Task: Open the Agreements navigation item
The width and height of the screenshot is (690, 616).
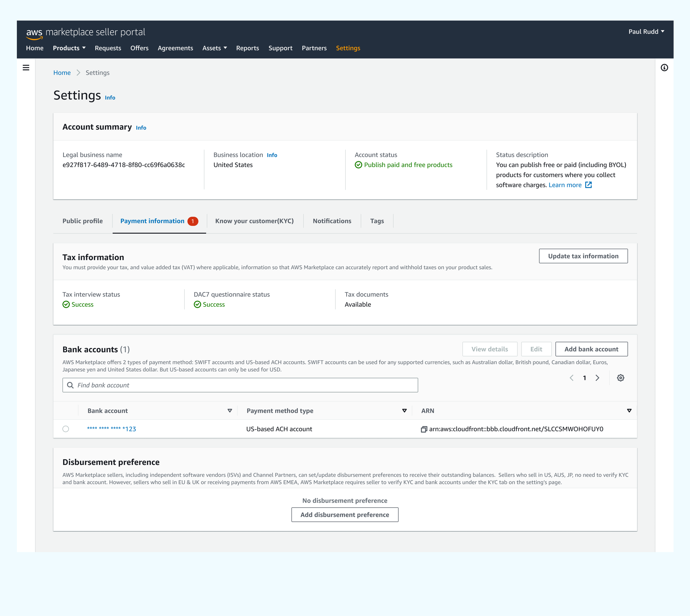Action: pyautogui.click(x=175, y=48)
